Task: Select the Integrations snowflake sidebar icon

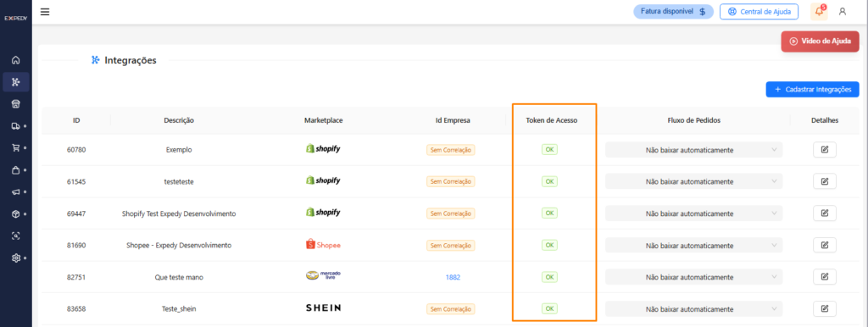Action: 15,82
